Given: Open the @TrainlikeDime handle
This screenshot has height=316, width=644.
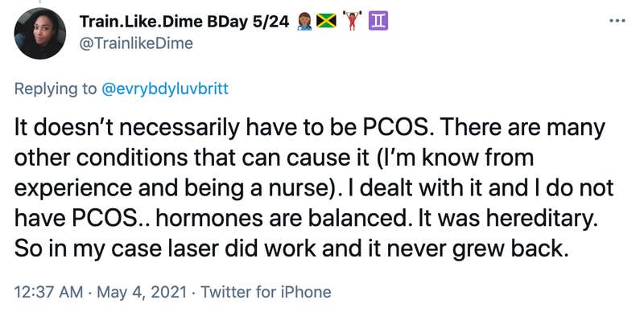Looking at the screenshot, I should coord(135,43).
